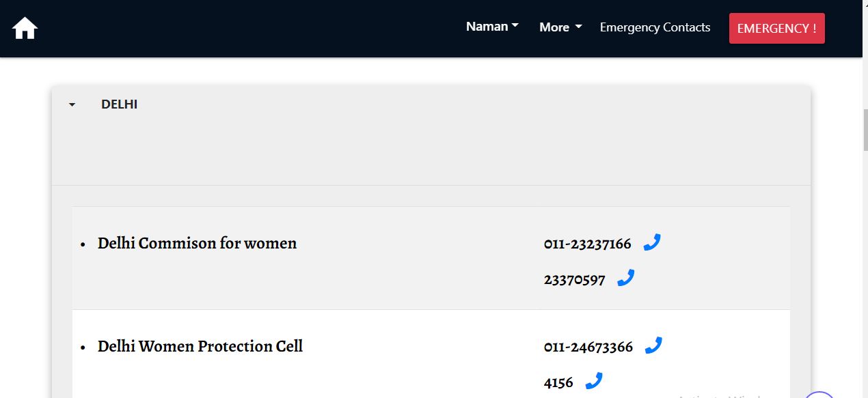
Task: Click the home icon in the navbar
Action: point(25,27)
